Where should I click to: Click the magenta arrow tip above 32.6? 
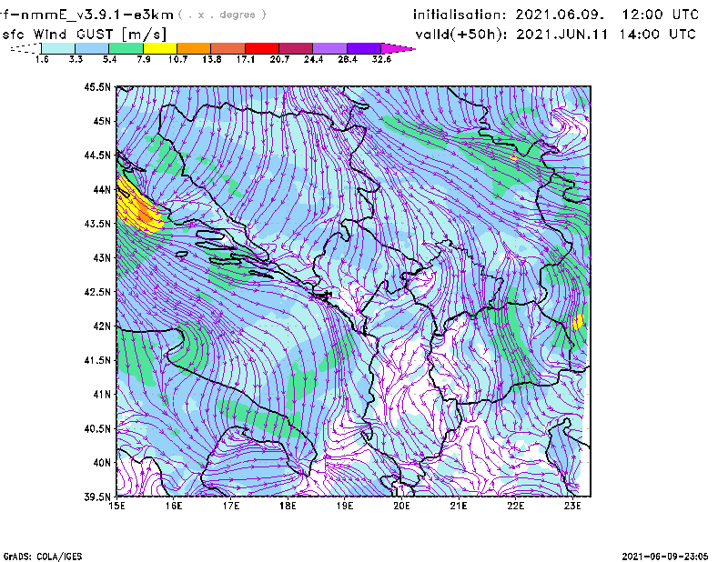398,48
